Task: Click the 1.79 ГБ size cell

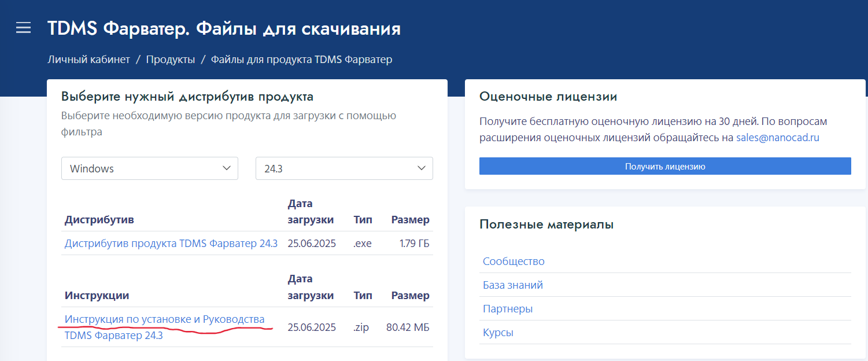Action: pos(414,244)
